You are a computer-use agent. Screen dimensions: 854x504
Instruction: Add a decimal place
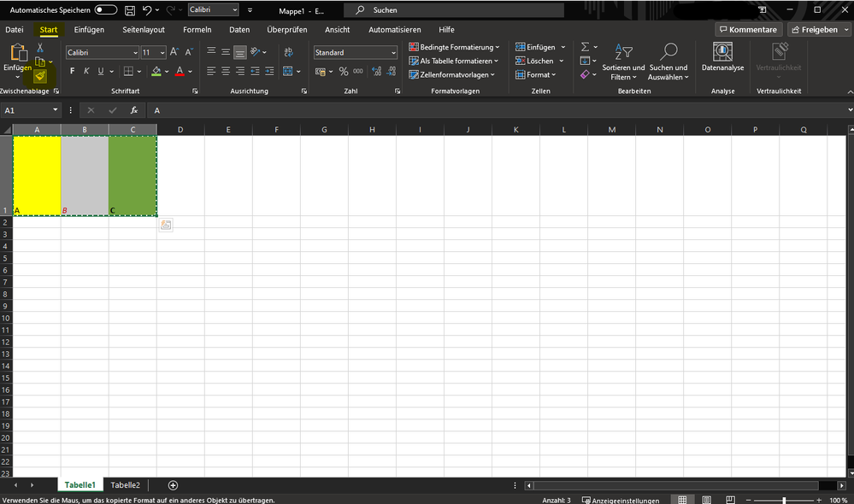click(376, 71)
